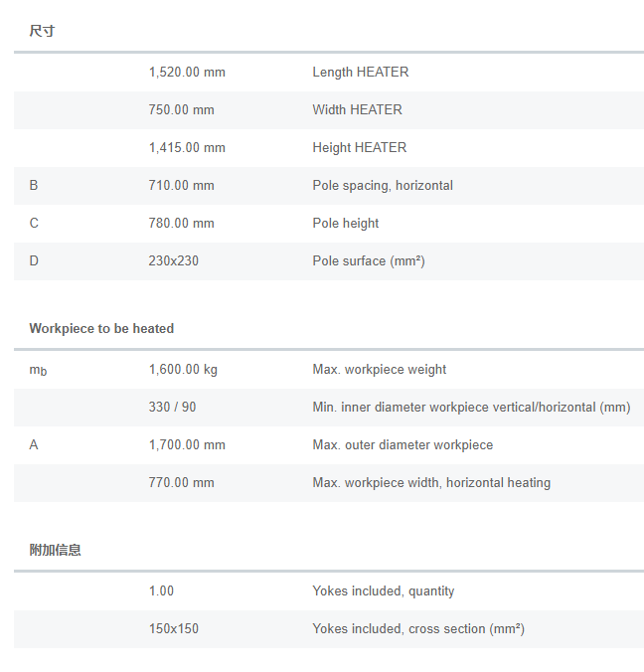Click the 330 / 90 diameter value
This screenshot has width=644, height=672.
(x=172, y=408)
